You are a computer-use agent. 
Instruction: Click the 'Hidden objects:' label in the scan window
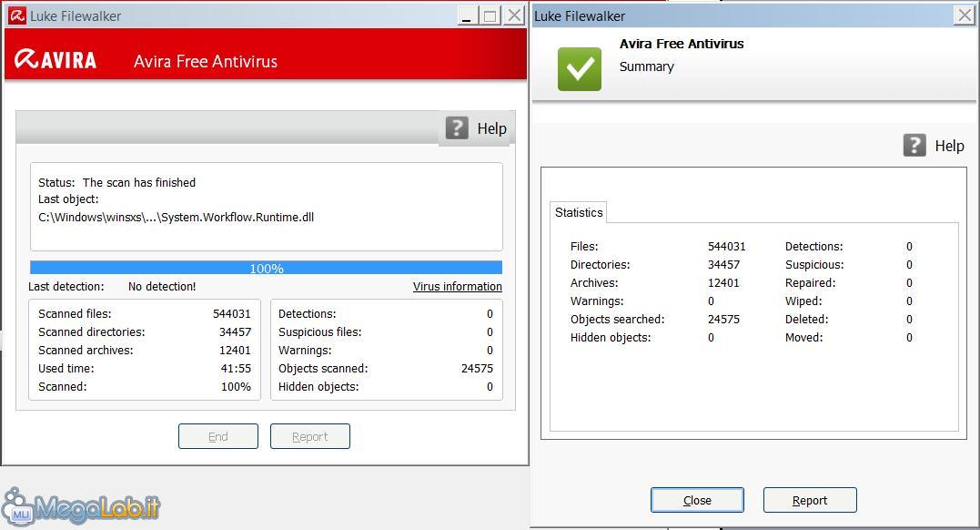(318, 387)
